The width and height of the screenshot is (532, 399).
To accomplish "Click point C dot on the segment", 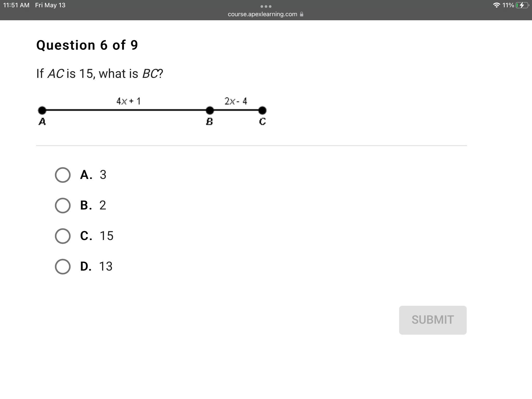I will (262, 110).
